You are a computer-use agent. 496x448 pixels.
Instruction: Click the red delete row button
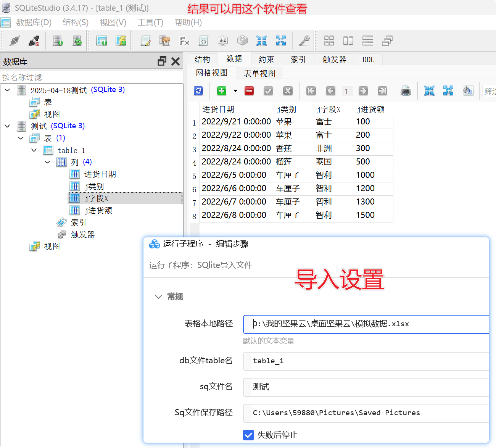(249, 91)
